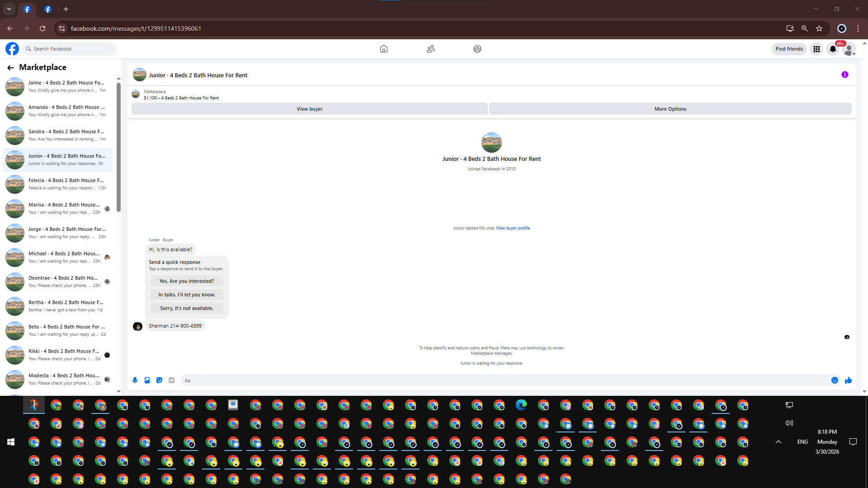Open the Facebook apps grid menu
The width and height of the screenshot is (868, 488).
[x=816, y=49]
